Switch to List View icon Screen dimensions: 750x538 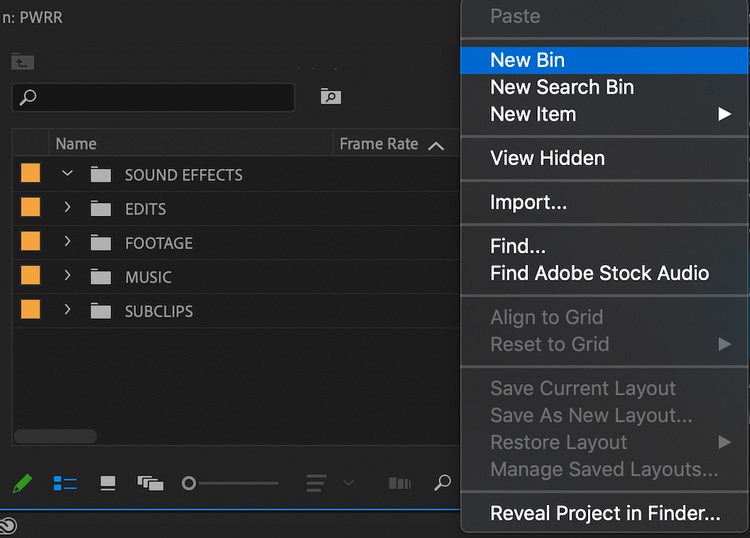(x=65, y=483)
